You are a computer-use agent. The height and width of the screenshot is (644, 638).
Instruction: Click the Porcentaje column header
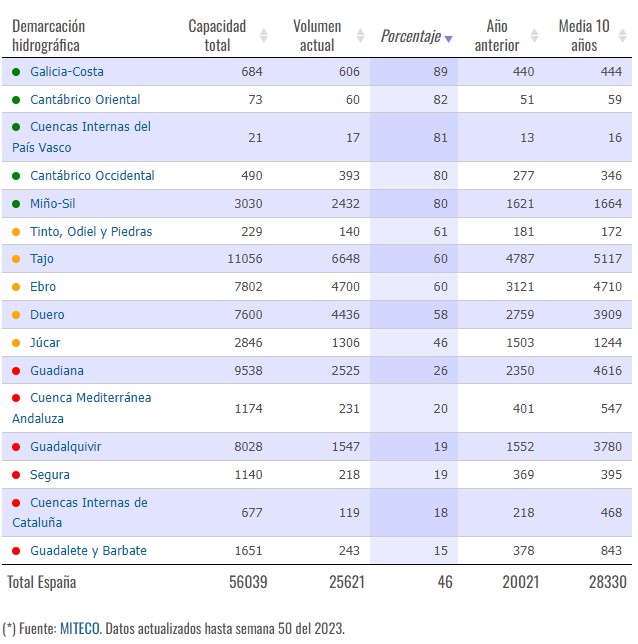point(411,36)
